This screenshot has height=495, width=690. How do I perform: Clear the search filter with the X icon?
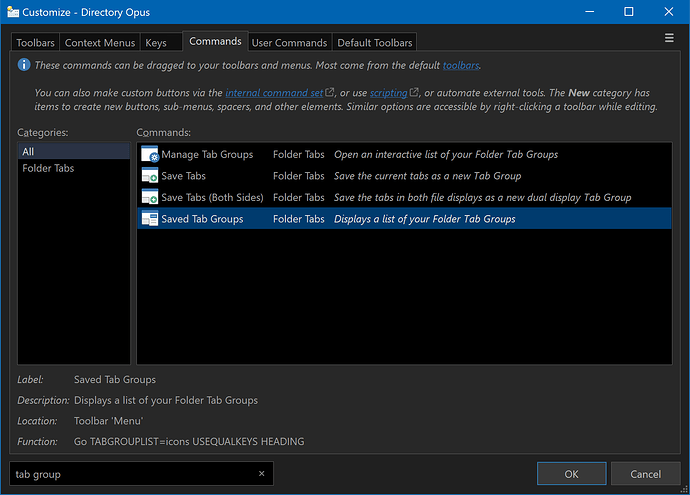click(261, 473)
